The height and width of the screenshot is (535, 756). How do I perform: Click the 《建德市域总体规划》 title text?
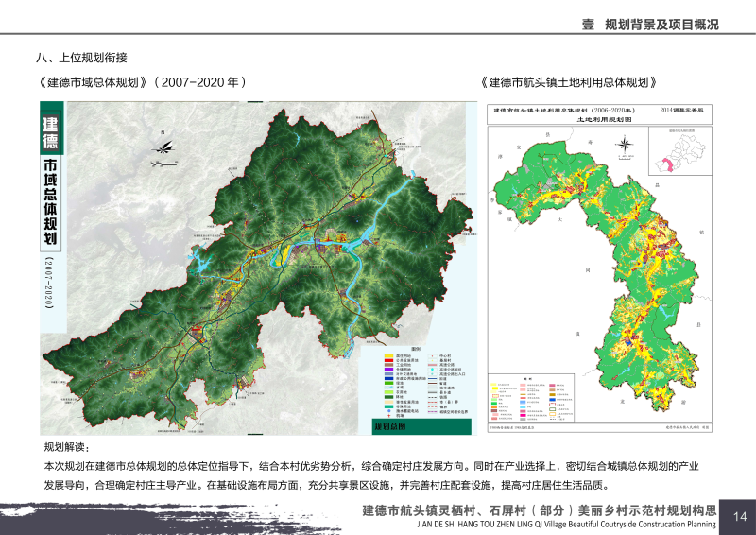click(141, 82)
